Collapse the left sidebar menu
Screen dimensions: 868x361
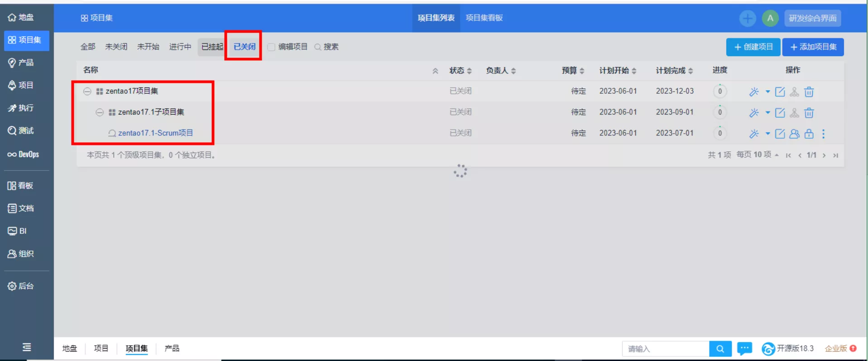27,347
